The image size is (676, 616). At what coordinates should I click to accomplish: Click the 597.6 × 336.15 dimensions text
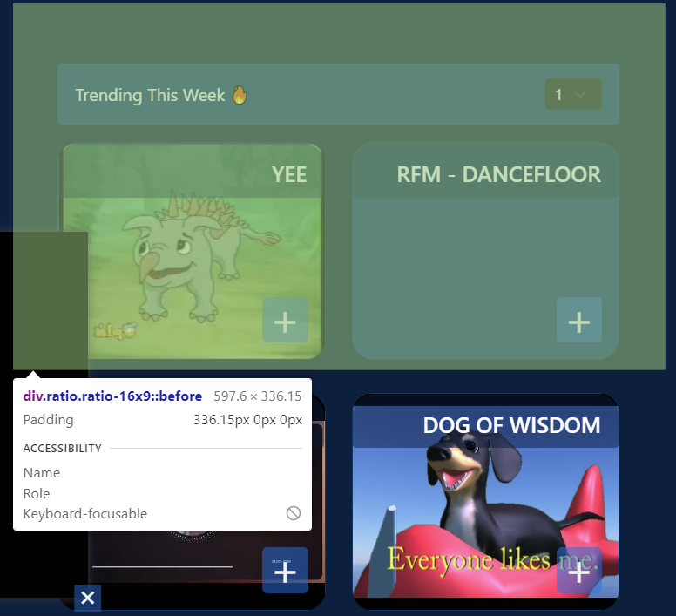click(x=258, y=396)
